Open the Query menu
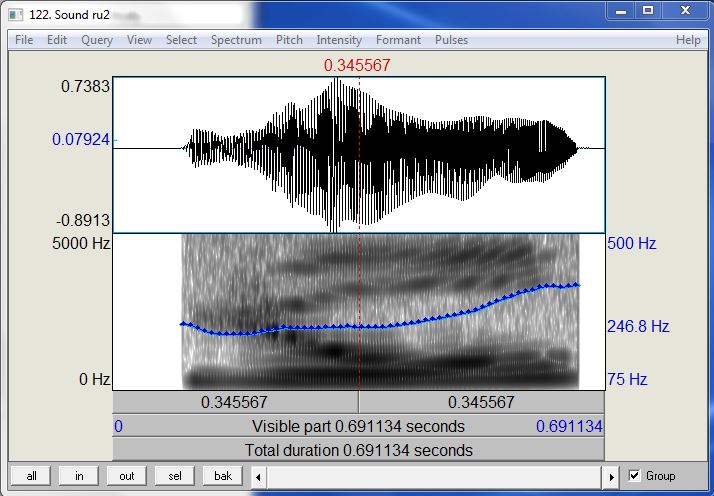714x496 pixels. pyautogui.click(x=97, y=40)
